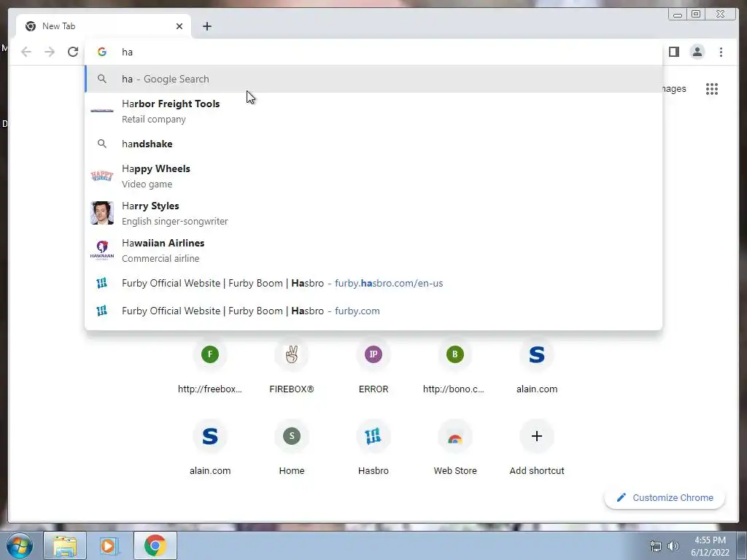Click the taskbar clock showing 4:55 PM
The image size is (747, 560).
click(x=710, y=546)
